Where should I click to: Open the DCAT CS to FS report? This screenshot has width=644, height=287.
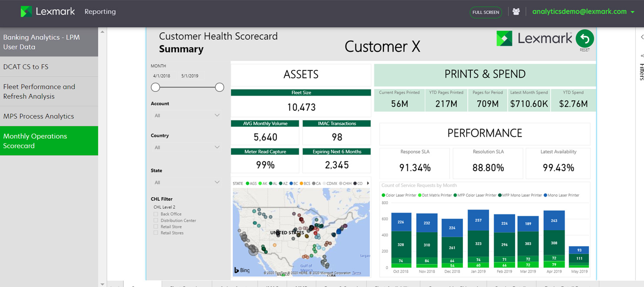pyautogui.click(x=49, y=67)
